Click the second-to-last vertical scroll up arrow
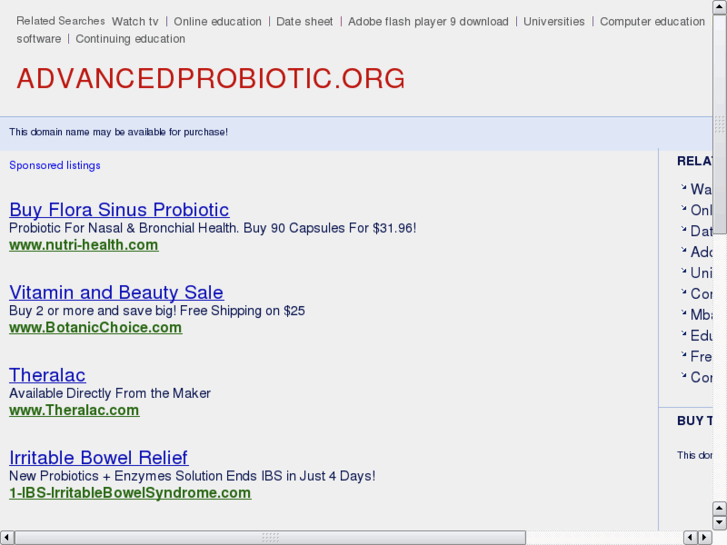The image size is (727, 545). point(720,508)
